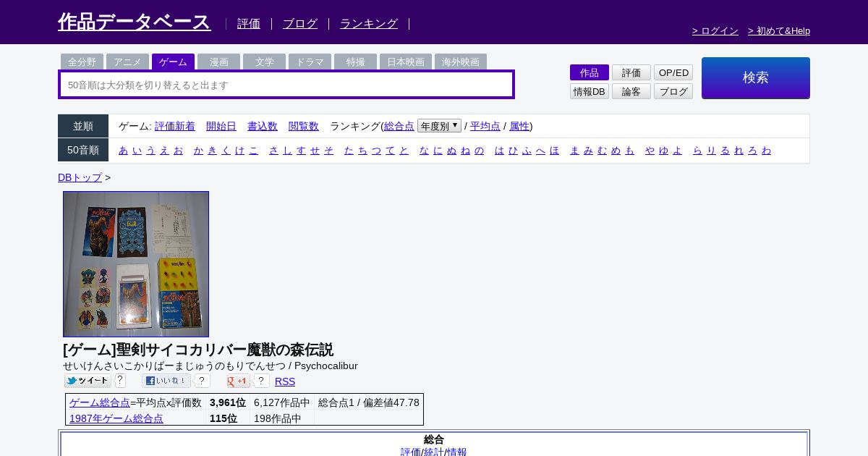Screen dimensions: 868x456
Task: Jump to the あ index
Action: coord(123,150)
